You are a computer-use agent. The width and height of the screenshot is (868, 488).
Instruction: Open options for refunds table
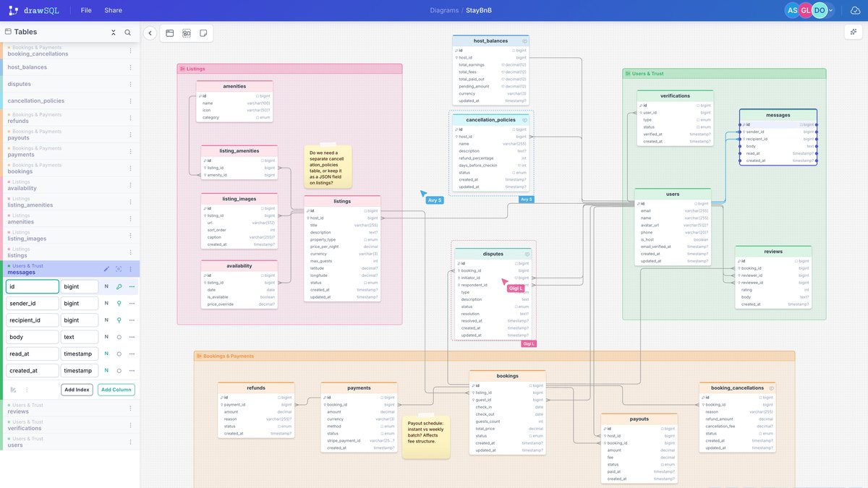(x=130, y=118)
